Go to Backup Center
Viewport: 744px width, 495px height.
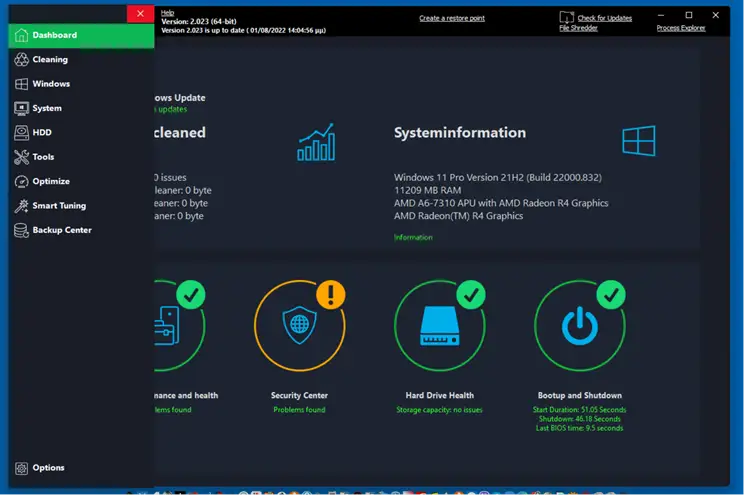tap(82, 230)
